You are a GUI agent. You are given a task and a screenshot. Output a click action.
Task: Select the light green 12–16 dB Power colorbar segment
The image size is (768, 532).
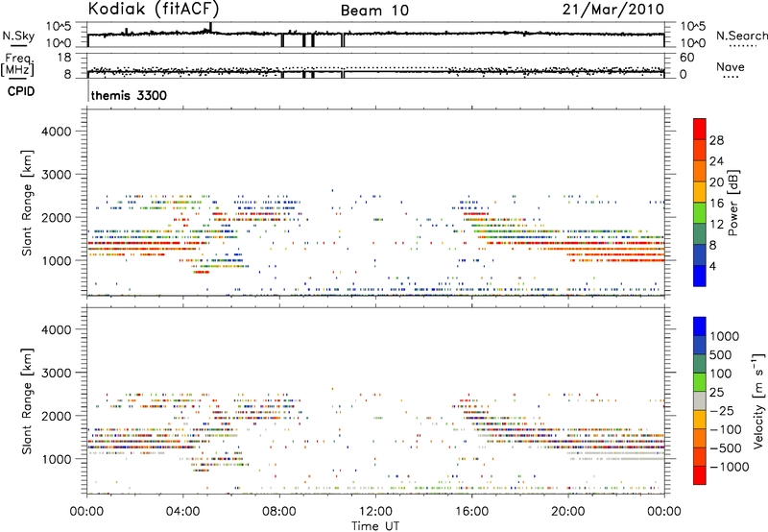click(700, 213)
